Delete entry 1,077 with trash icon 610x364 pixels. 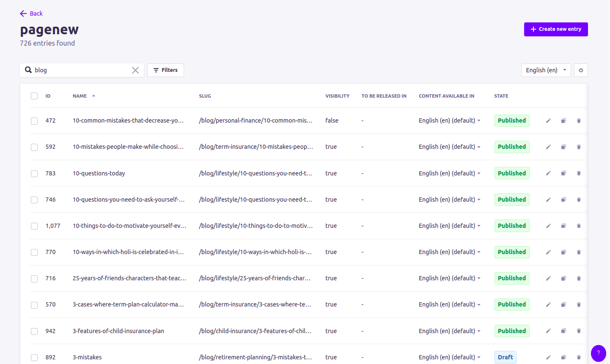pyautogui.click(x=579, y=226)
